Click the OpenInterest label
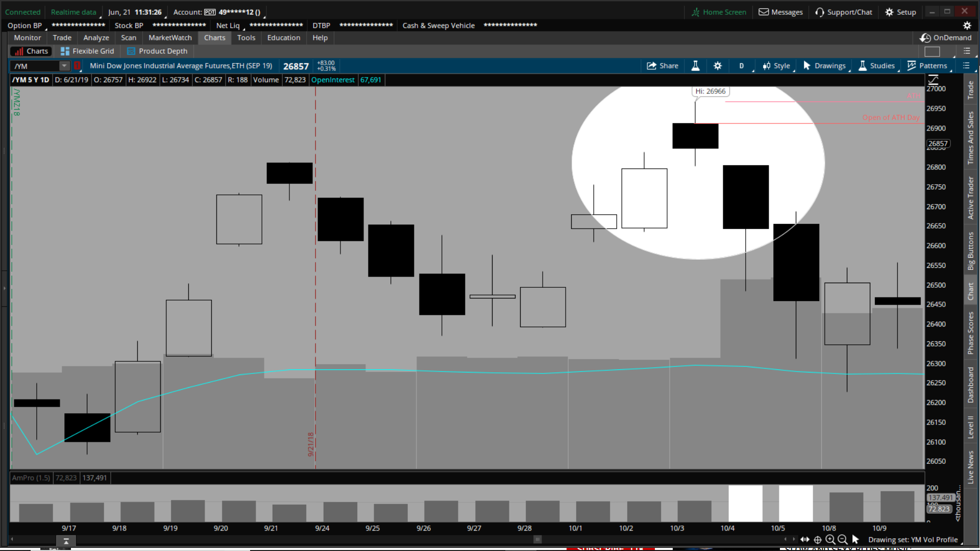The height and width of the screenshot is (551, 980). (x=333, y=80)
